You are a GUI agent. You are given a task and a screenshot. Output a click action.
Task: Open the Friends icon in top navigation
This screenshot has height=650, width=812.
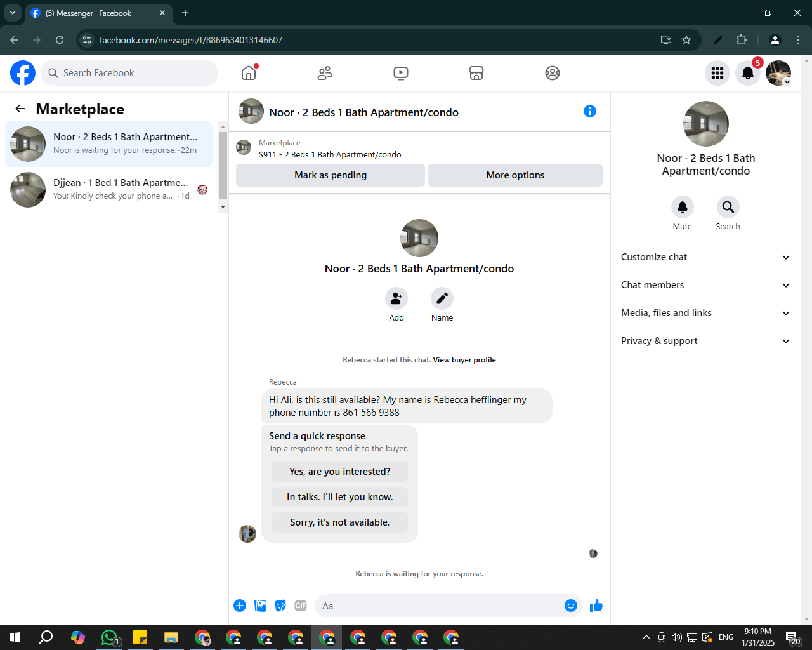click(325, 73)
